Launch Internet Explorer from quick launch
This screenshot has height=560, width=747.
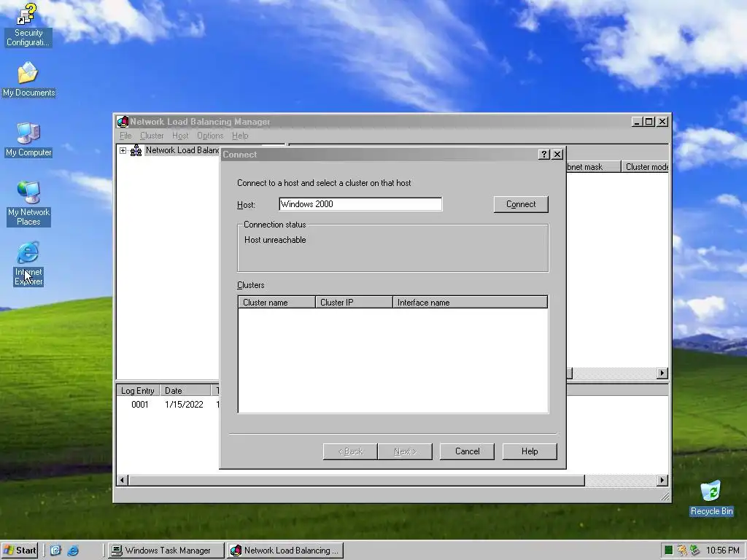pos(73,551)
